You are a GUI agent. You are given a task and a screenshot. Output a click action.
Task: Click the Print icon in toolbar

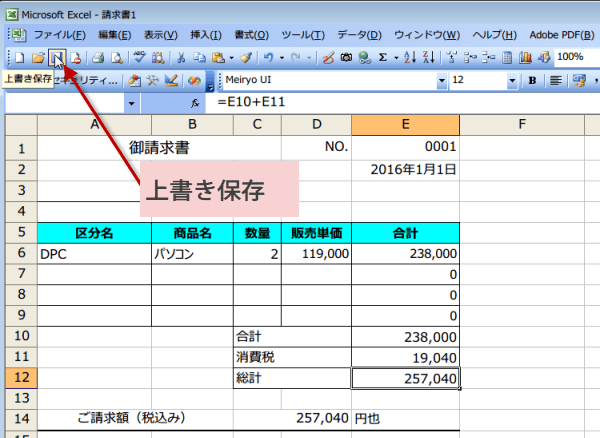coord(99,57)
